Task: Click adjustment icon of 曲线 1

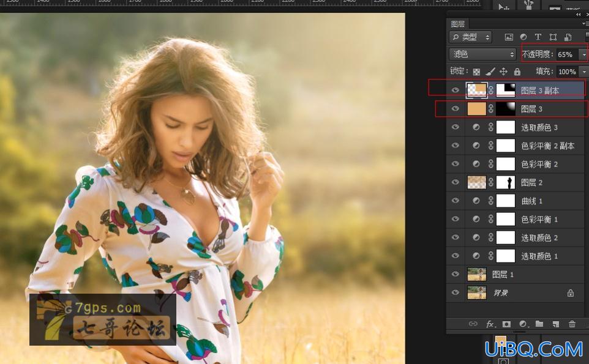Action: (476, 201)
